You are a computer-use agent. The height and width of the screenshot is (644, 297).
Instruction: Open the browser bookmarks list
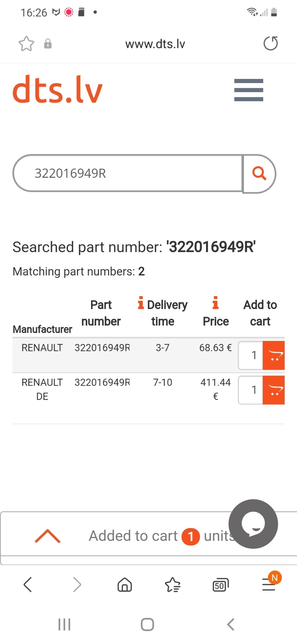(x=172, y=584)
